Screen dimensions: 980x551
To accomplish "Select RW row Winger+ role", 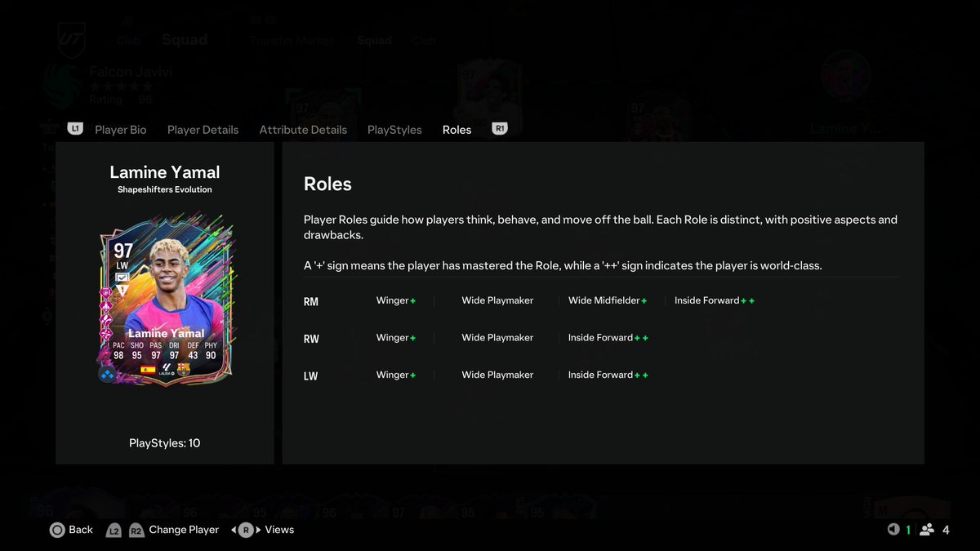I will click(x=396, y=337).
